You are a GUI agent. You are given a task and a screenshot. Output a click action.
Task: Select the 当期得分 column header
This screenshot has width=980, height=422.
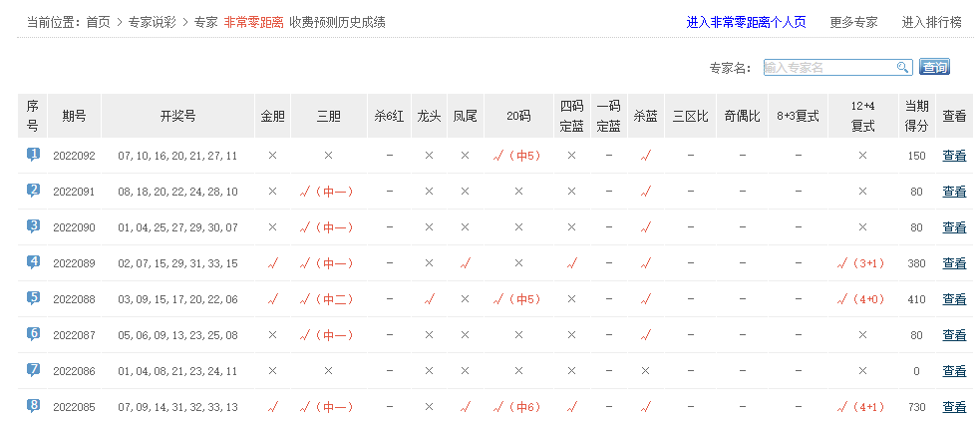[x=916, y=116]
